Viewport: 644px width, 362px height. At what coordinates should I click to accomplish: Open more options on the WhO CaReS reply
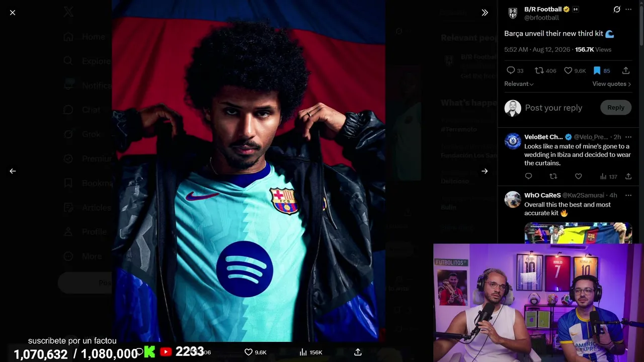[628, 195]
